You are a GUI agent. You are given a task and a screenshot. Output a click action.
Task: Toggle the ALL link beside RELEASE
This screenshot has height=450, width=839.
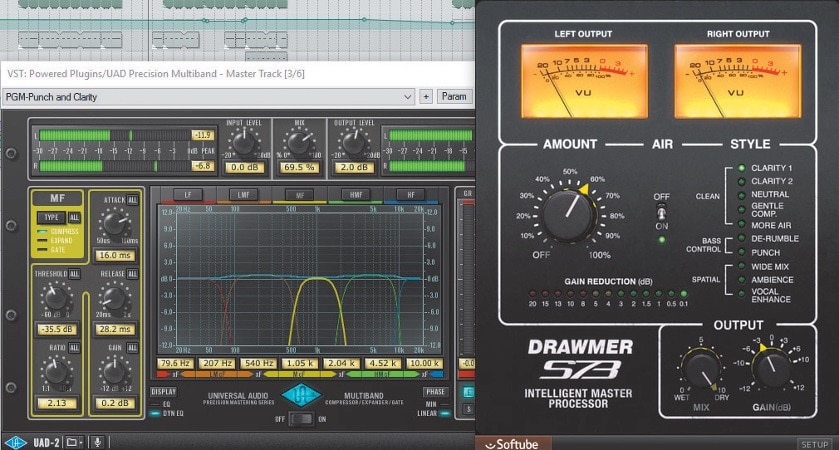132,274
